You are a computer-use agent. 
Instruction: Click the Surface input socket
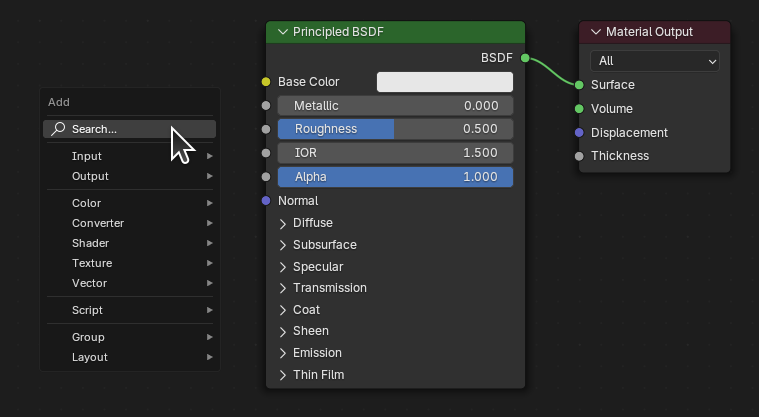pyautogui.click(x=579, y=85)
